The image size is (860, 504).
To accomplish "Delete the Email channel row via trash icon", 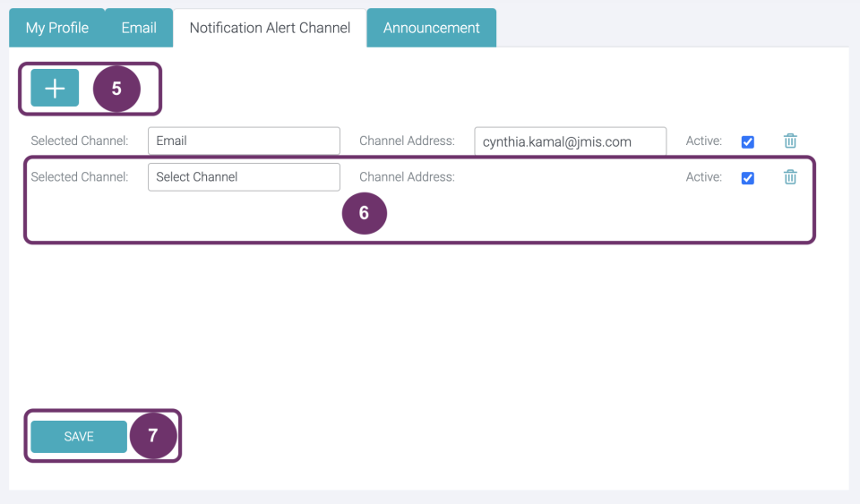I will point(790,141).
